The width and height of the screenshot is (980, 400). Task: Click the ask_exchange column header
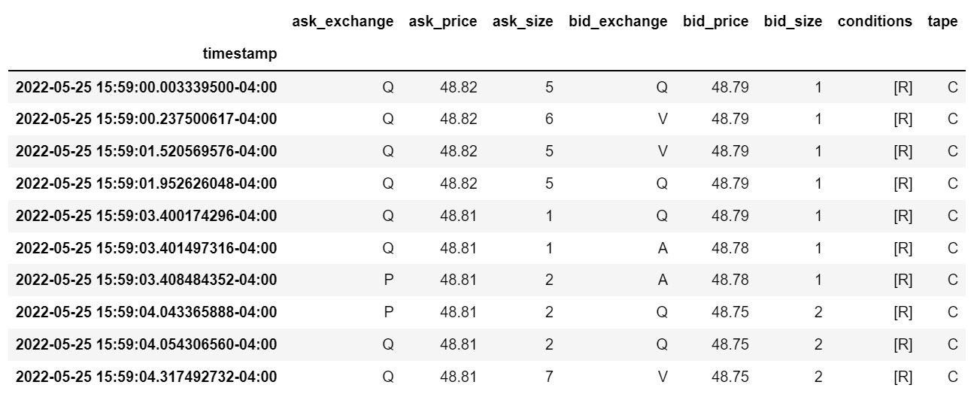tap(342, 22)
